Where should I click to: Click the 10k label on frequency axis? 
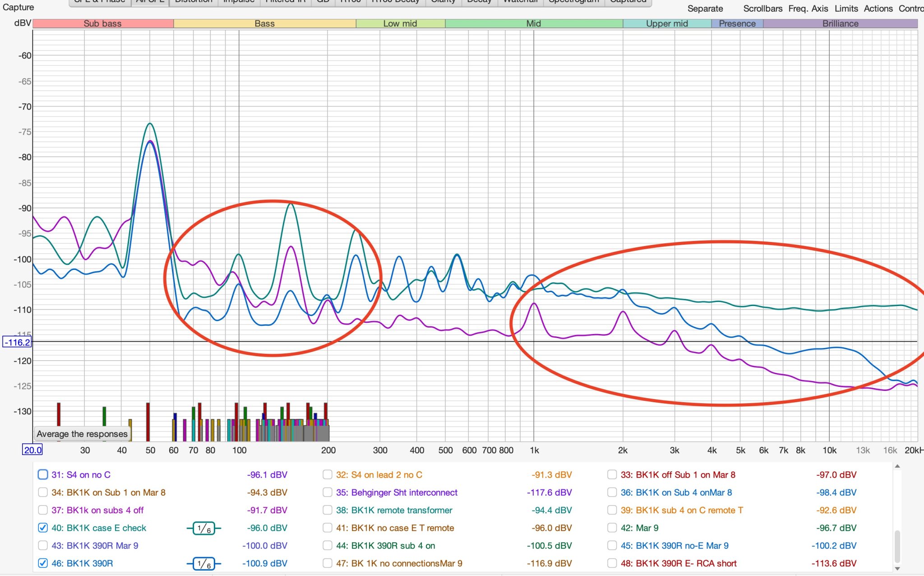point(829,450)
